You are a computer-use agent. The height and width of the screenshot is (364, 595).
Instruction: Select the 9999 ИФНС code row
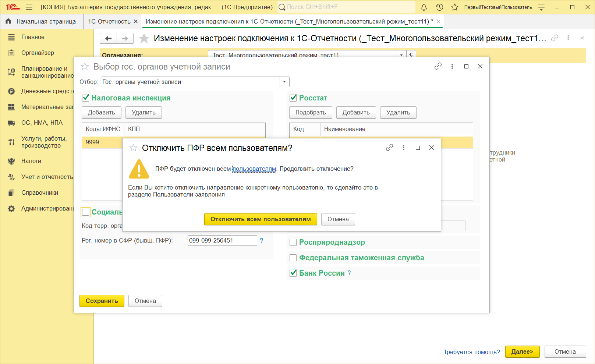[x=102, y=142]
